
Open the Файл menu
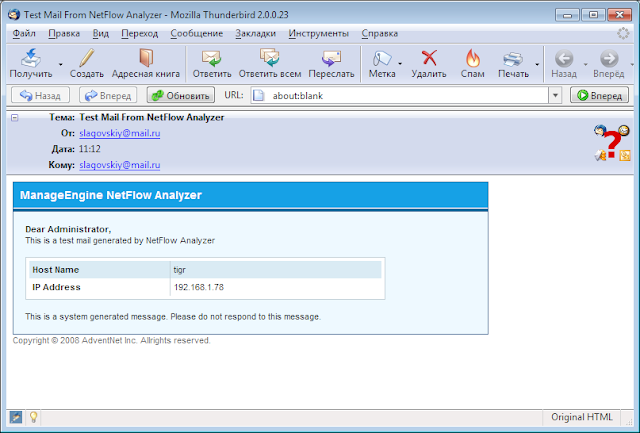(24, 33)
